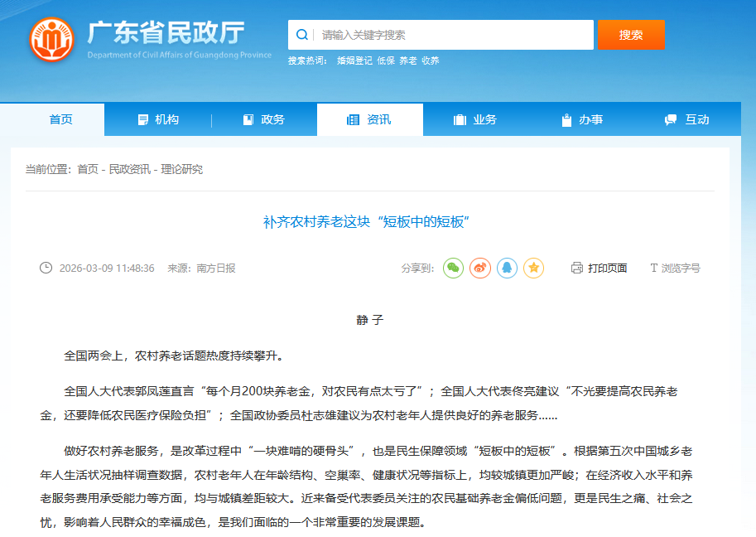Click the pen icon on the 办事 tab
This screenshot has width=756, height=537.
[x=565, y=119]
